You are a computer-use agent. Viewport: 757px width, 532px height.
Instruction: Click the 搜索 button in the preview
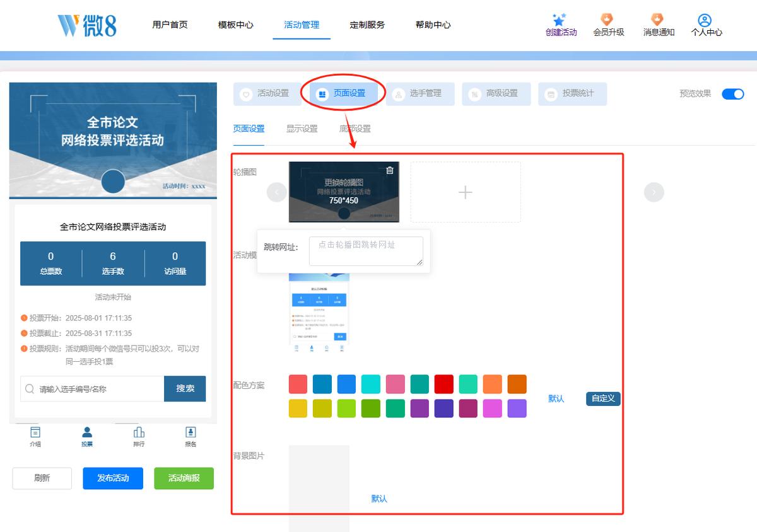(185, 389)
